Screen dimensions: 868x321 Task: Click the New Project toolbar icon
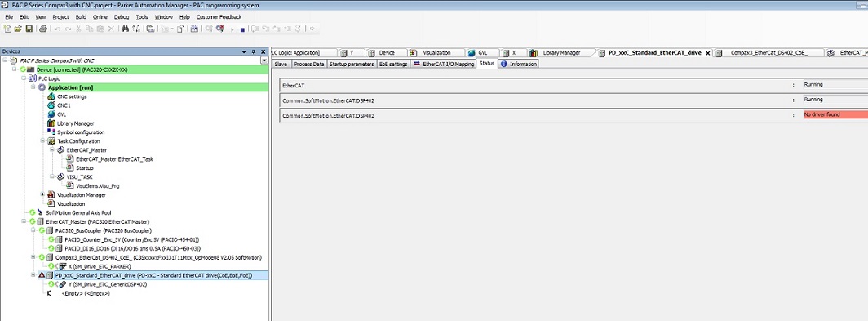point(8,29)
